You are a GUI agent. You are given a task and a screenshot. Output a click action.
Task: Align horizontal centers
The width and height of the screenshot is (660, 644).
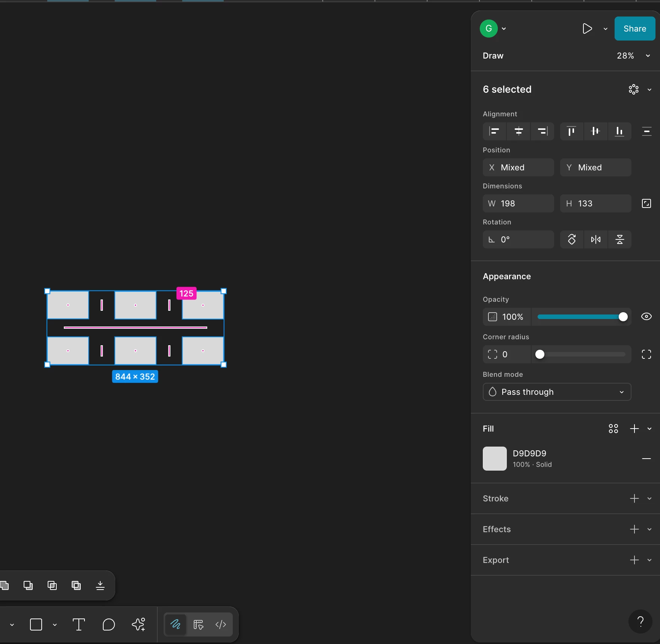click(x=518, y=131)
